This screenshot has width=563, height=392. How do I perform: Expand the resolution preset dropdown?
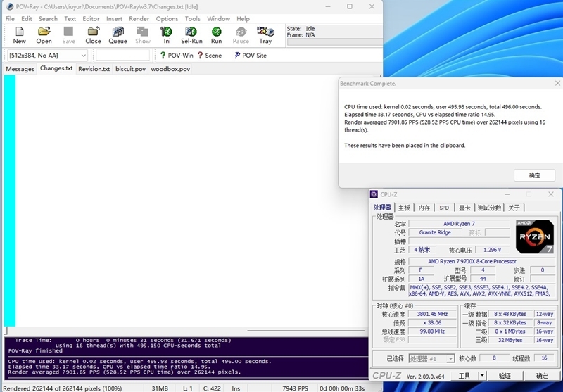[x=46, y=56]
